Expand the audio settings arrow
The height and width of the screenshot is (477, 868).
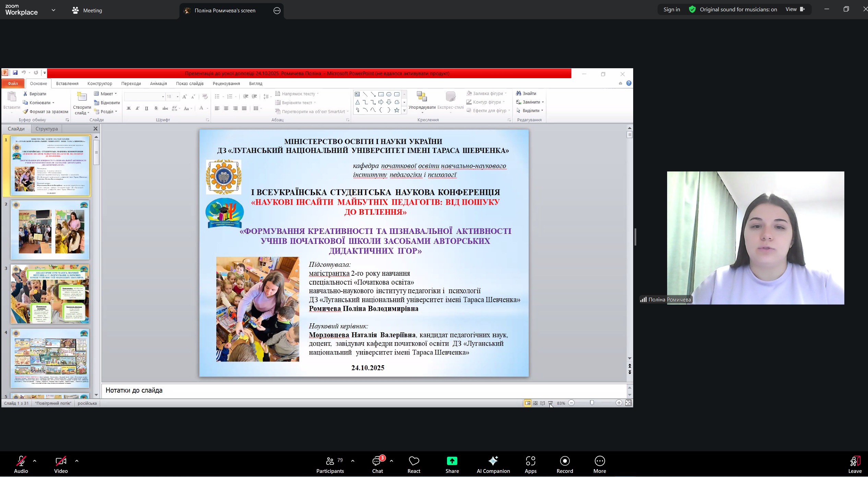point(35,461)
